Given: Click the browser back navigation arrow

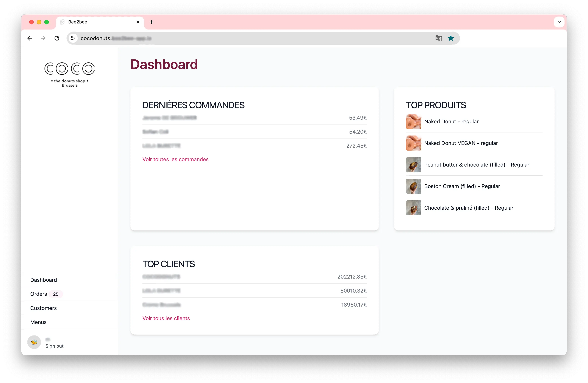Looking at the screenshot, I should point(30,38).
